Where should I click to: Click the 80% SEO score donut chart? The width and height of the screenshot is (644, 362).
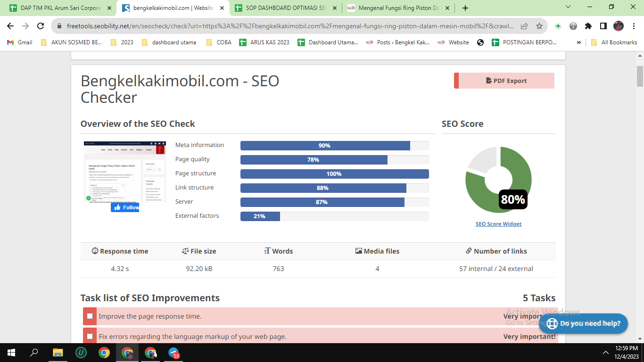[x=498, y=180]
